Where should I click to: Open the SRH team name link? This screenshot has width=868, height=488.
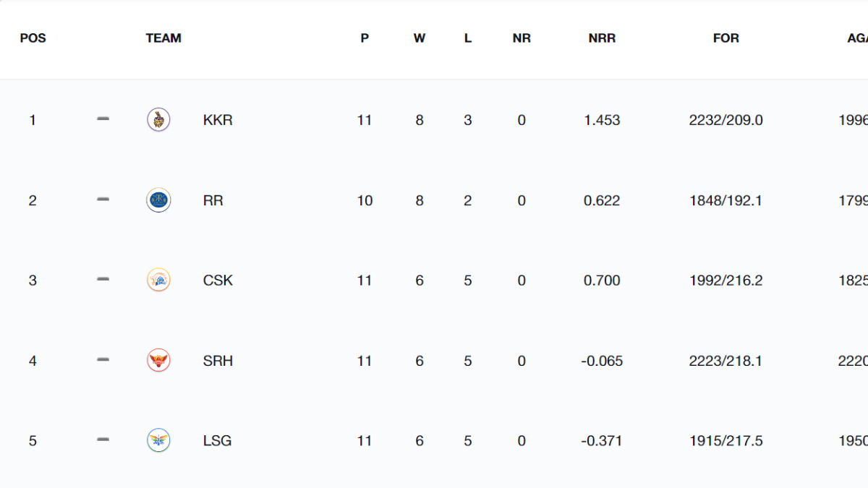(x=218, y=361)
